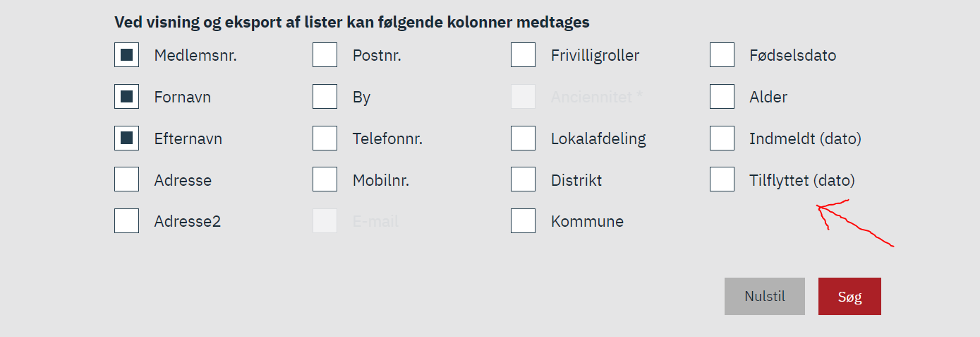Viewport: 980px width, 337px height.
Task: Tick the Mobilnr. checkbox
Action: point(325,180)
